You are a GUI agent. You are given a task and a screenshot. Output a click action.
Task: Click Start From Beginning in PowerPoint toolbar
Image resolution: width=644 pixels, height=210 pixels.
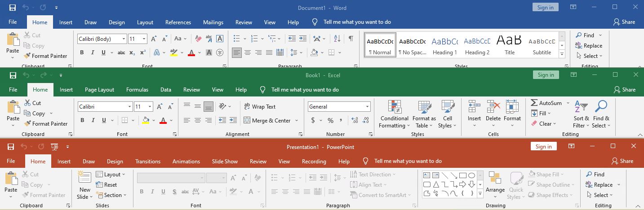click(55, 147)
